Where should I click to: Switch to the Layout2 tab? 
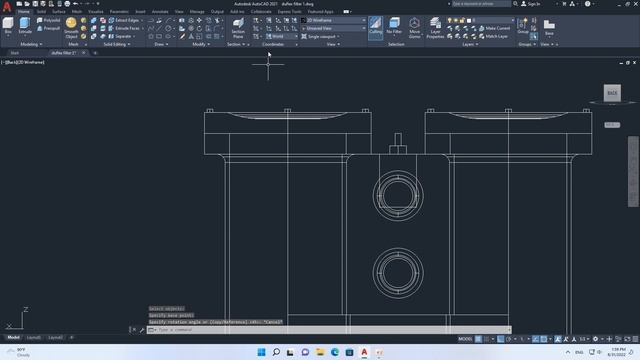[56, 338]
